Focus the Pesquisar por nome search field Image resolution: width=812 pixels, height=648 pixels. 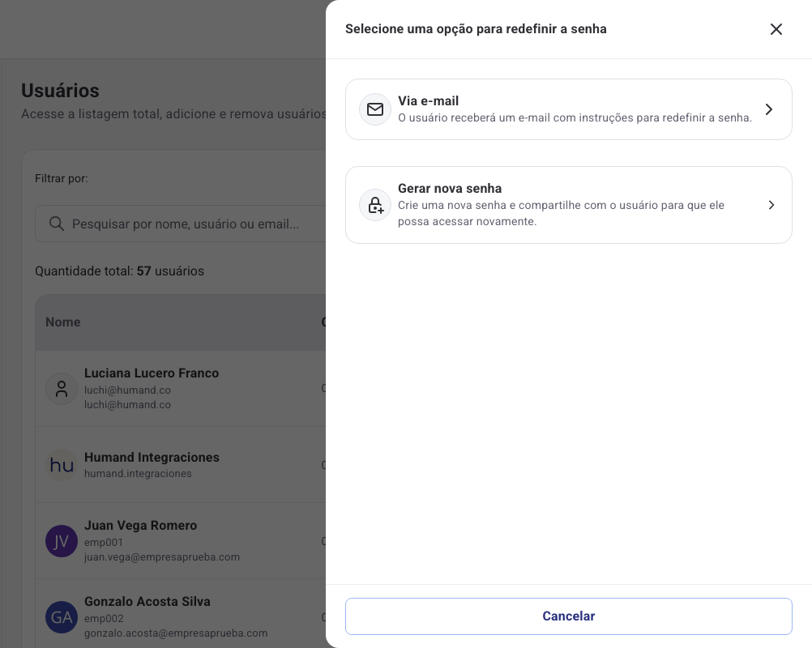coord(182,224)
